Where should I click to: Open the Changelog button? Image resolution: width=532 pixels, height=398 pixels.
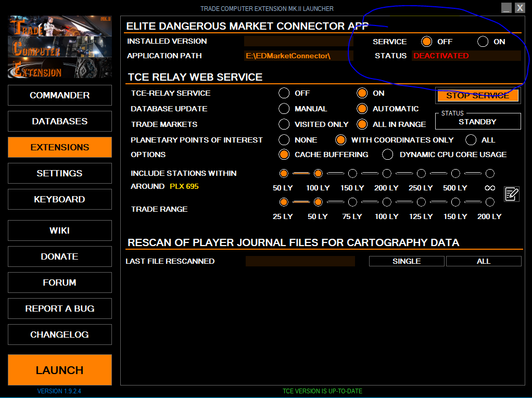pyautogui.click(x=60, y=335)
